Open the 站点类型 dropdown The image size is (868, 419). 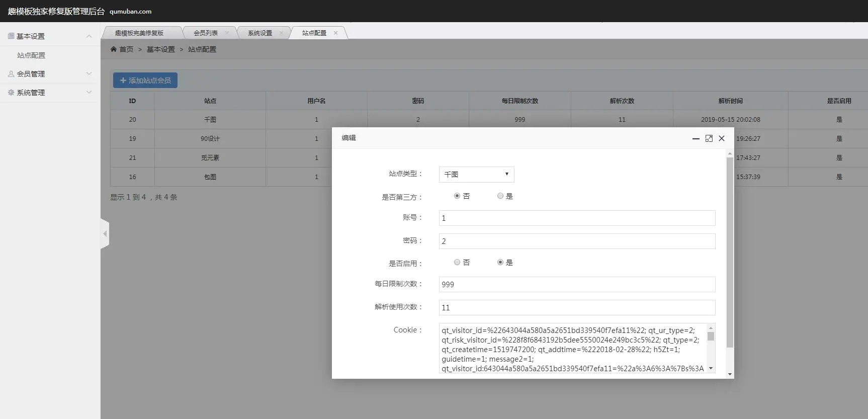(x=476, y=175)
